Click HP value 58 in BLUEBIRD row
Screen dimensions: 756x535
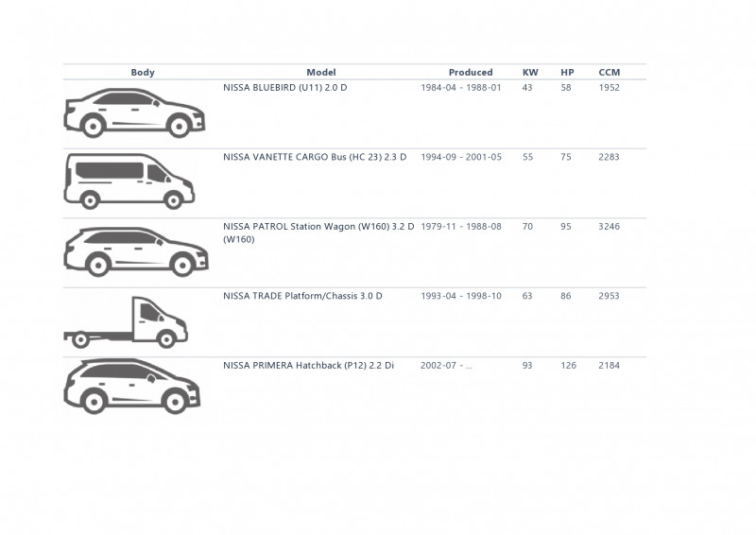tap(566, 88)
